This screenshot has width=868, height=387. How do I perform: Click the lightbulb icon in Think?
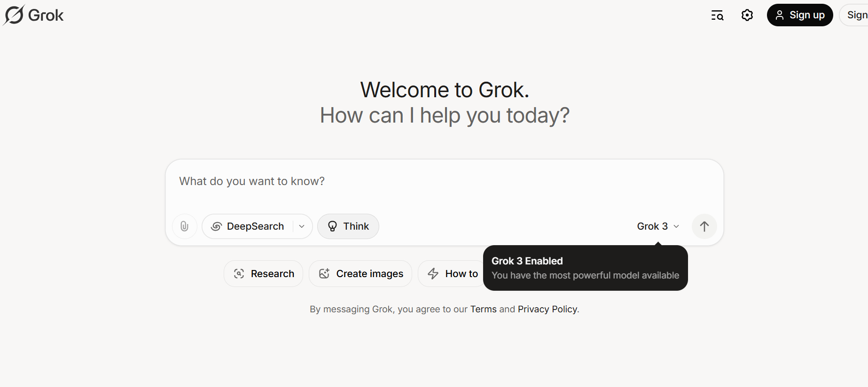point(332,226)
